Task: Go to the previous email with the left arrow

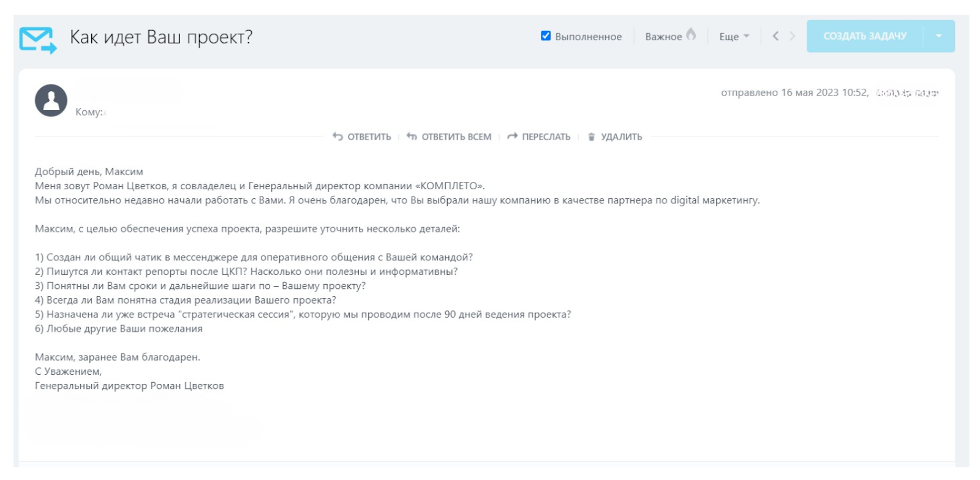Action: coord(775,36)
